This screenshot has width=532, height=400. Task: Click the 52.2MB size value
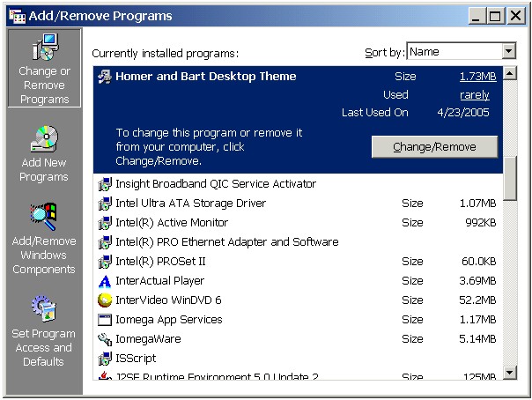[x=477, y=300]
